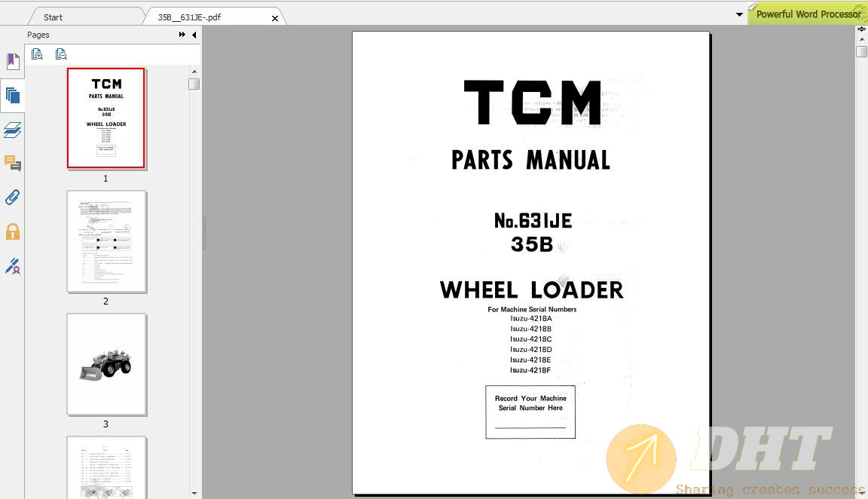The image size is (868, 499).
Task: Click the page number '2' label
Action: coord(105,302)
